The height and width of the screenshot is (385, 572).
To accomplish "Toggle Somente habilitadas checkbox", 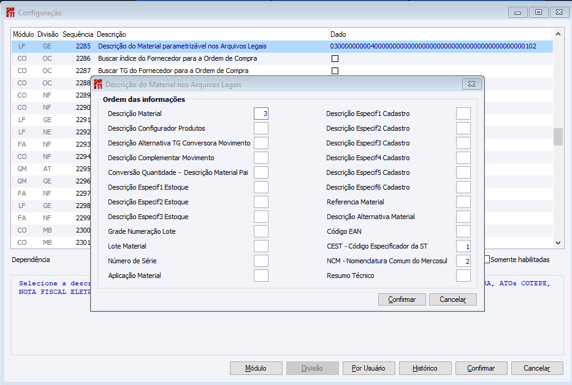I will (487, 259).
